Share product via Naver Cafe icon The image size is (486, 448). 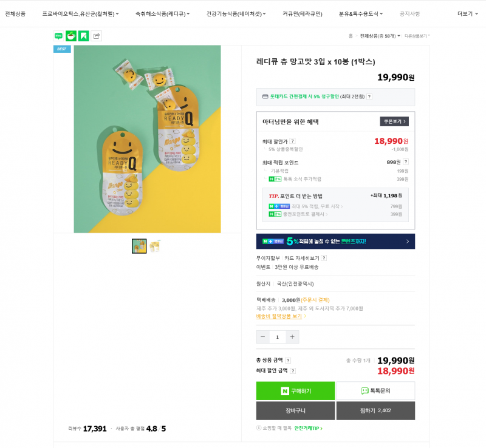[71, 36]
